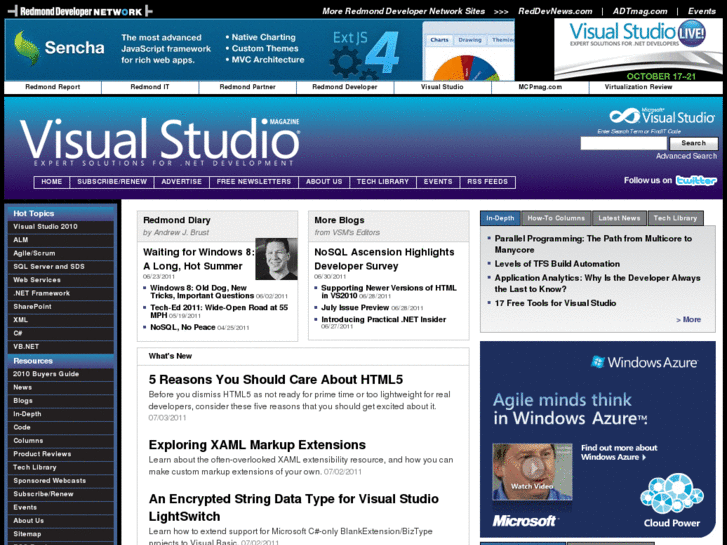This screenshot has width=727, height=545.
Task: Select SQL Server and SDS topic
Action: click(x=61, y=267)
